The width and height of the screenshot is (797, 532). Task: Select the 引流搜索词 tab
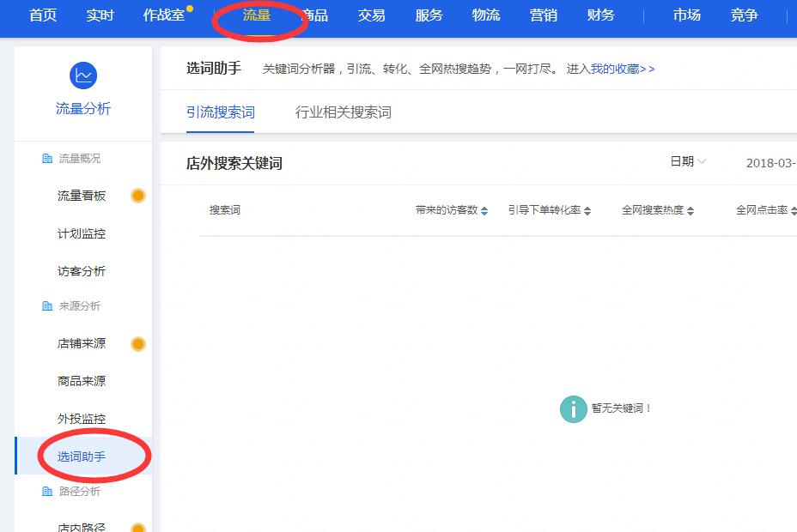click(220, 112)
